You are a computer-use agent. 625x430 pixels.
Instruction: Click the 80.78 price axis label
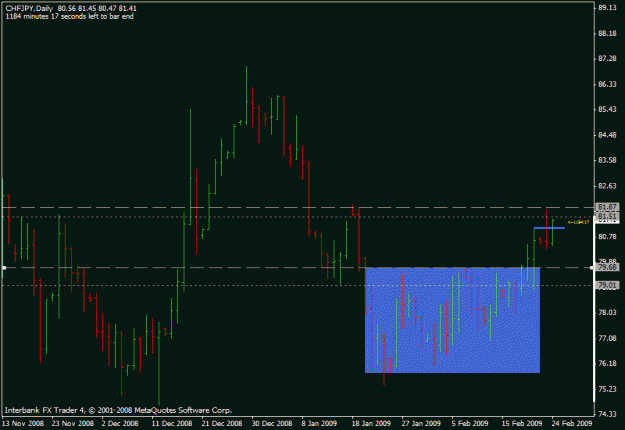tap(607, 237)
